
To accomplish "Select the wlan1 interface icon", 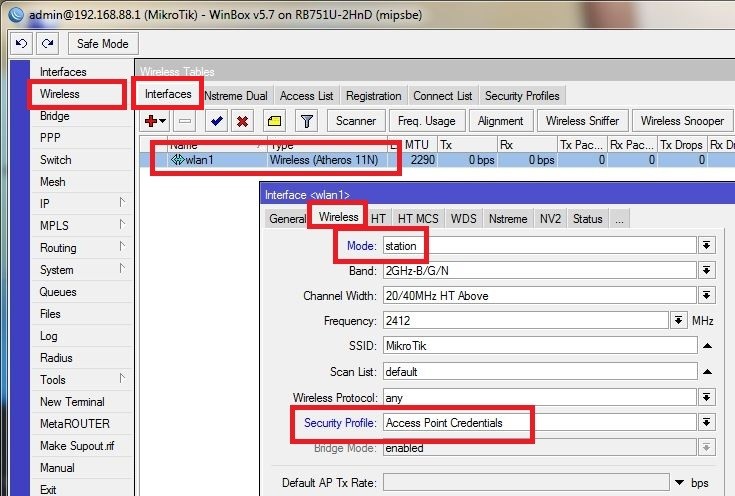I will 178,160.
